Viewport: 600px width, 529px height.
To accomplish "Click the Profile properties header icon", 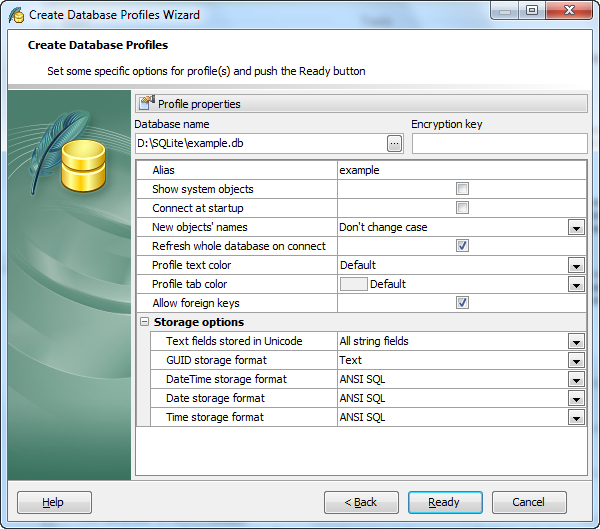I will coord(147,103).
